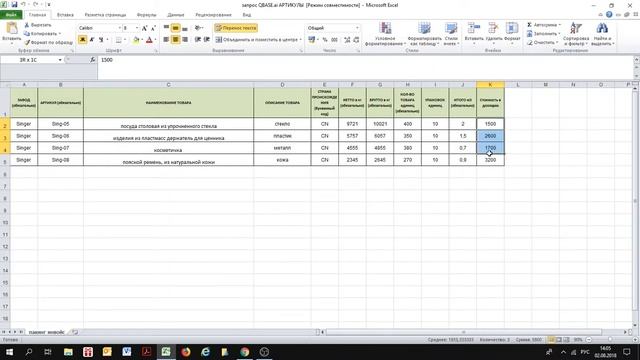This screenshot has height=360, width=640.
Task: Open the font size dropdown
Action: click(x=136, y=28)
